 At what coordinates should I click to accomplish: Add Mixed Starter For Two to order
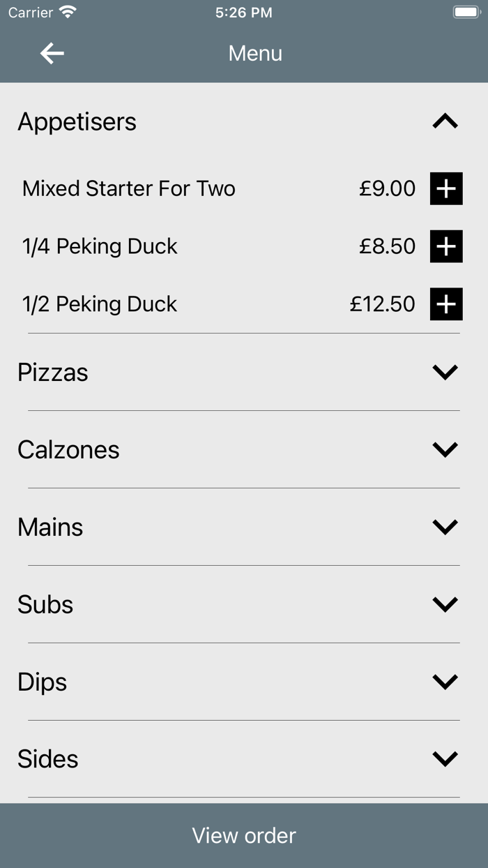click(446, 188)
